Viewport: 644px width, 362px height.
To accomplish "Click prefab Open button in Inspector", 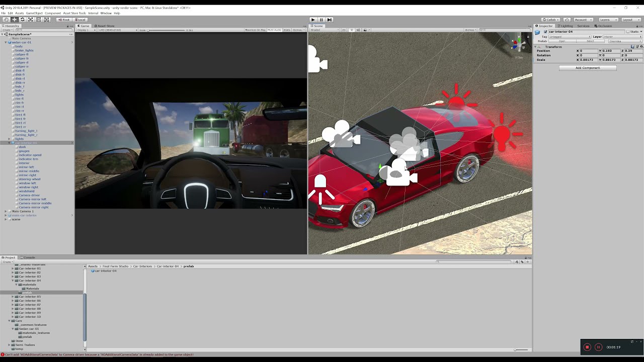I will (x=562, y=41).
